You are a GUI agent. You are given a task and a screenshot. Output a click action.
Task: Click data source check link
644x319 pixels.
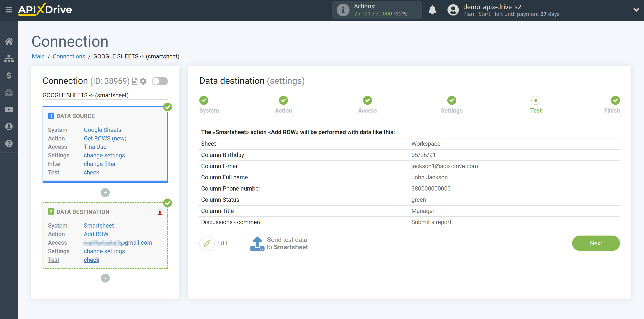91,172
